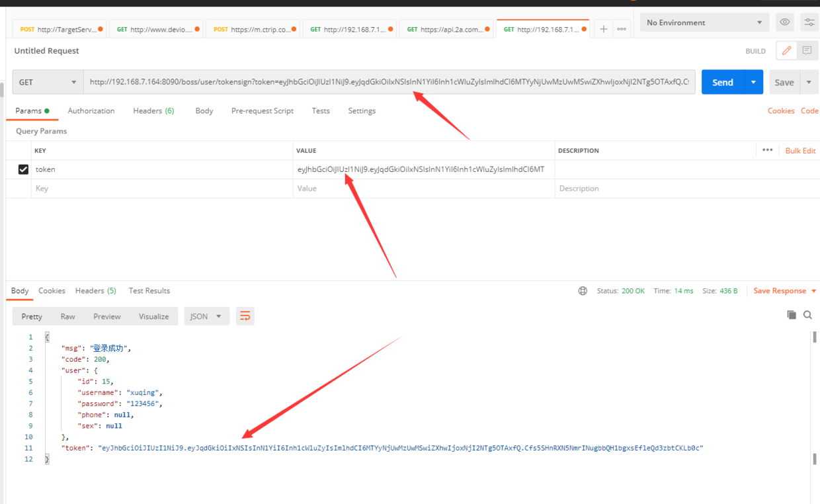Copy the response body with the copy icon

[x=792, y=315]
